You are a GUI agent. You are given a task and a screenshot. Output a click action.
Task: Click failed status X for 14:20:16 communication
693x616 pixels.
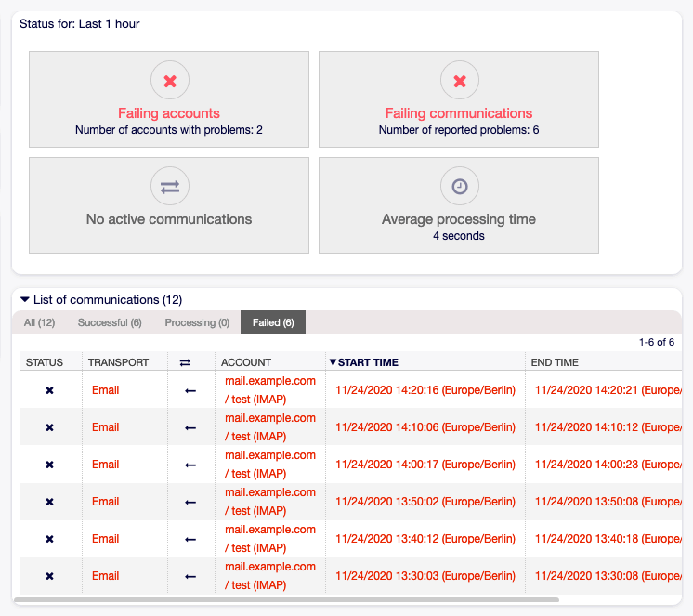coord(50,390)
